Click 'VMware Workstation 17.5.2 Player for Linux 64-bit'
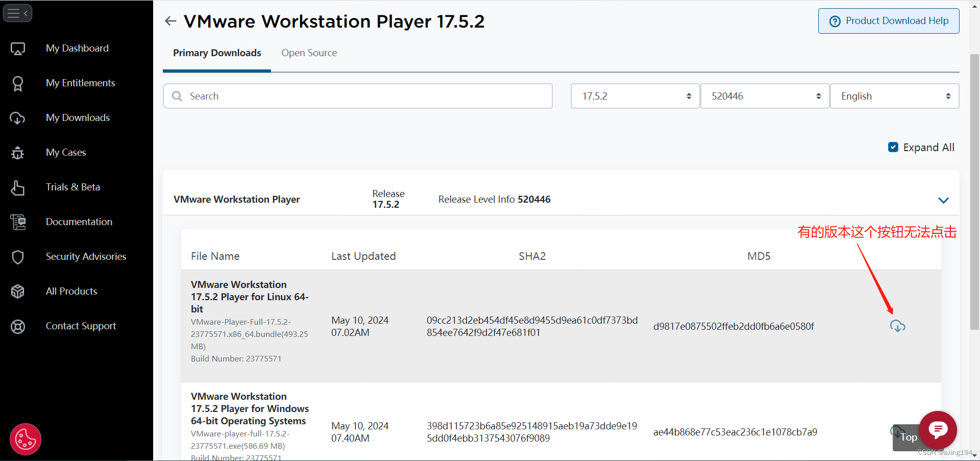 (250, 297)
